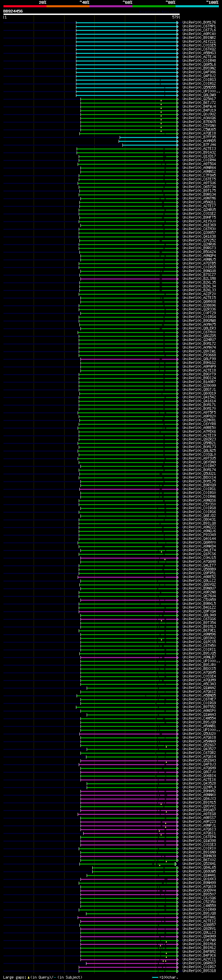Open hit UniRef100_B0M176
Image resolution: width=222 pixels, height=980 pixels.
point(199,23)
